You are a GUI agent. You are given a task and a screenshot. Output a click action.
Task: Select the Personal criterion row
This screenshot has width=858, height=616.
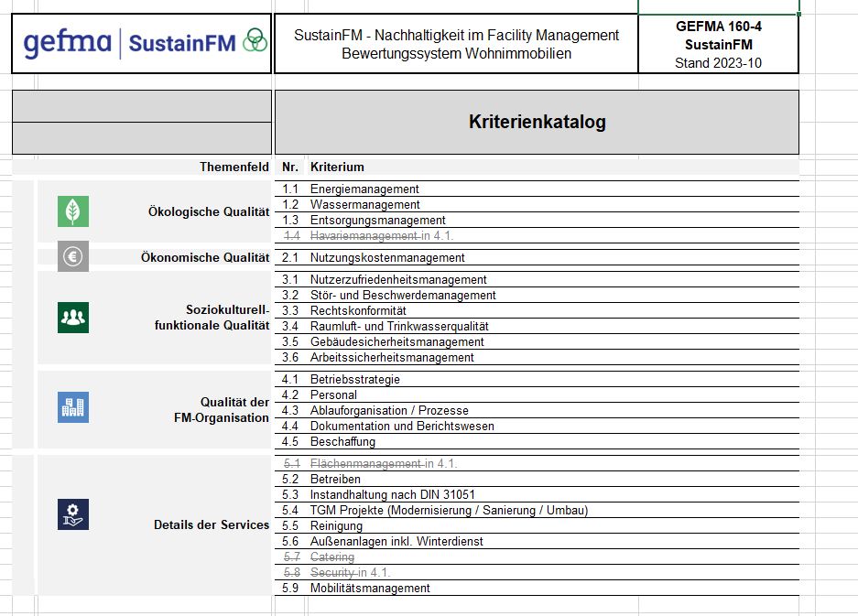(x=537, y=394)
